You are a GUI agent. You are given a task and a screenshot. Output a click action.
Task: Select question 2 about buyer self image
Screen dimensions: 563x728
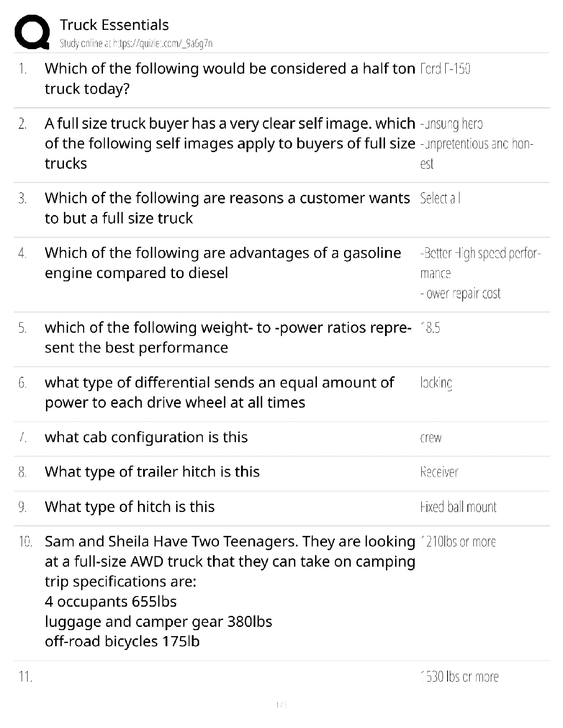[x=230, y=143]
